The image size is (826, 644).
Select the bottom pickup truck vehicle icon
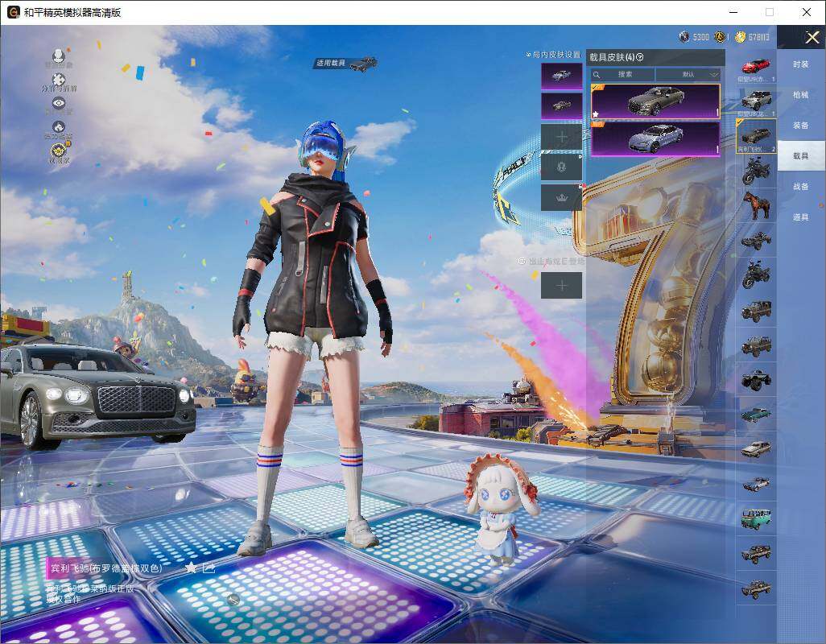[756, 588]
